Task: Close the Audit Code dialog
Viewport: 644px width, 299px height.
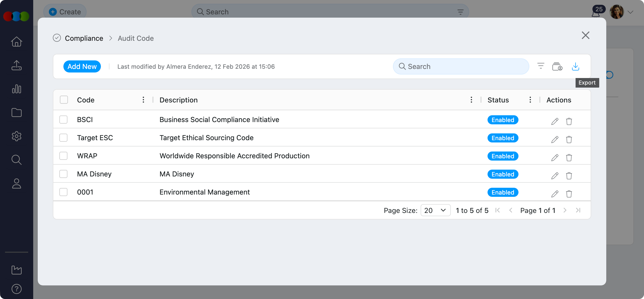Action: pos(585,35)
